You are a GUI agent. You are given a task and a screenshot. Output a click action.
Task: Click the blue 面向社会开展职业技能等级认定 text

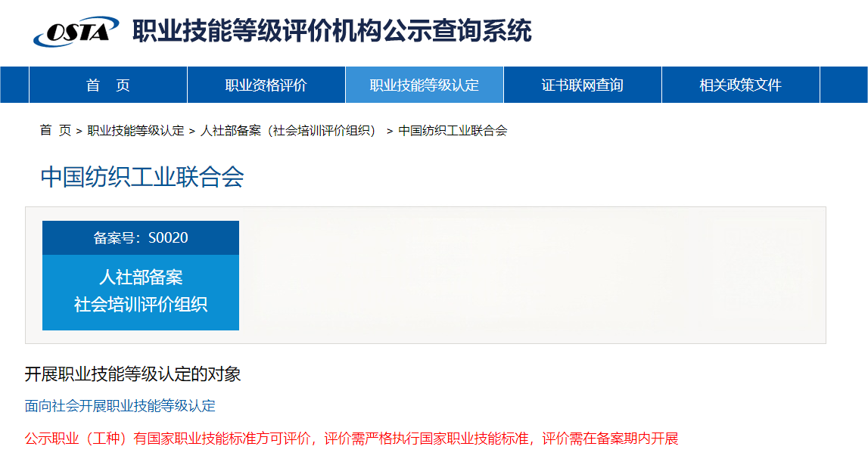pos(120,406)
